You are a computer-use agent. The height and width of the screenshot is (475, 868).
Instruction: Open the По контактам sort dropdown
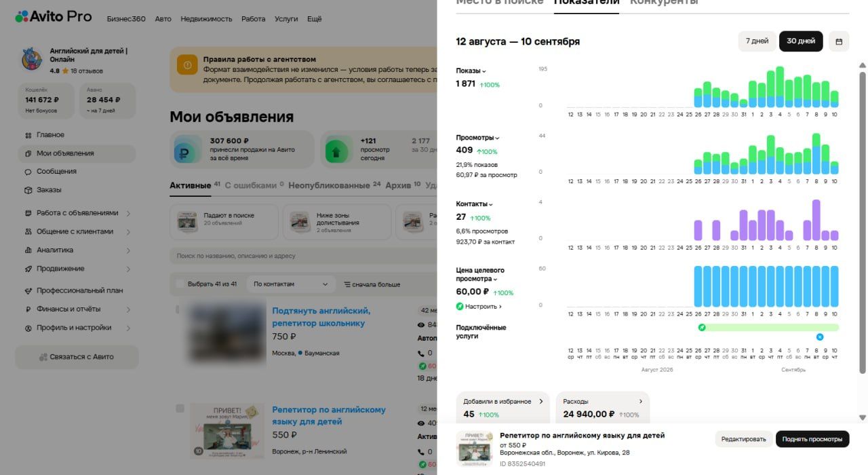point(290,284)
